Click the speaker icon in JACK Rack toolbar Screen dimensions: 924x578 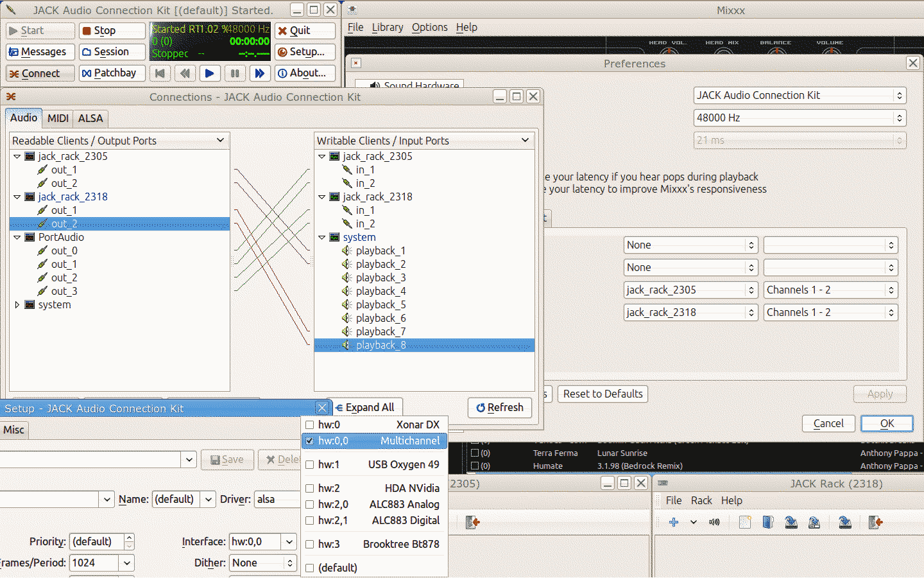coord(714,522)
